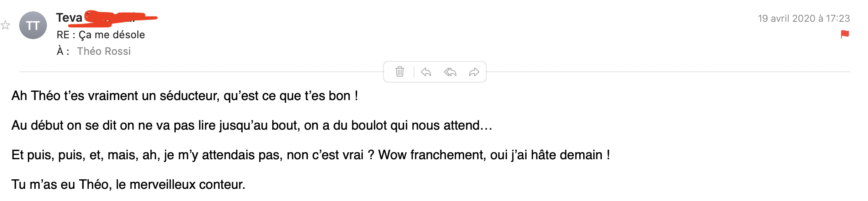Click the sender name Teva

69,17
